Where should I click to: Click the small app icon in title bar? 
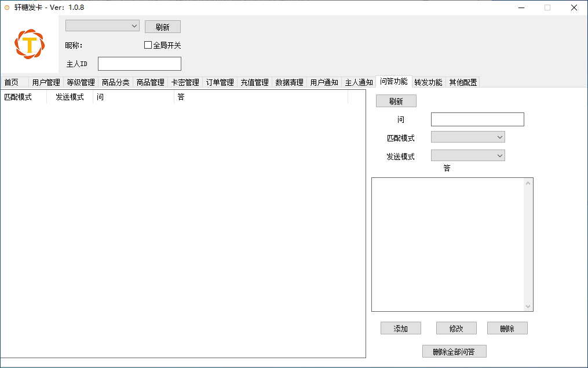point(7,8)
